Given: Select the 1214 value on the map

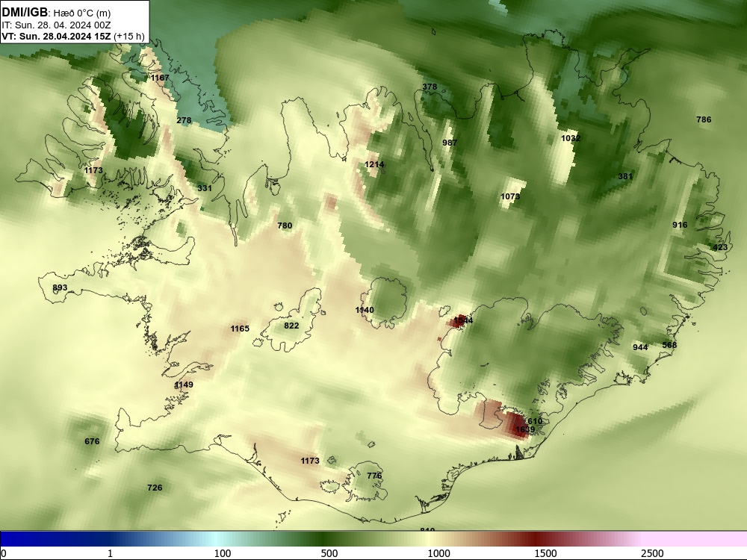Looking at the screenshot, I should [x=374, y=165].
